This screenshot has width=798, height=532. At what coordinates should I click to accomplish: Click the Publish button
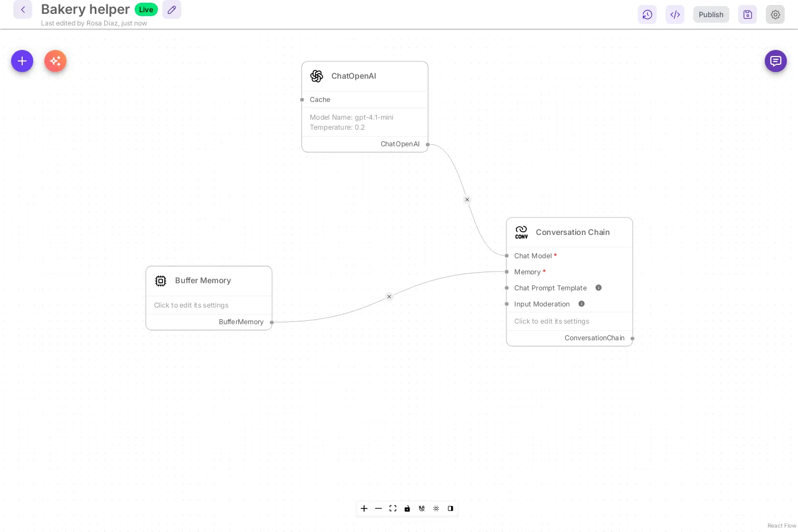tap(711, 14)
